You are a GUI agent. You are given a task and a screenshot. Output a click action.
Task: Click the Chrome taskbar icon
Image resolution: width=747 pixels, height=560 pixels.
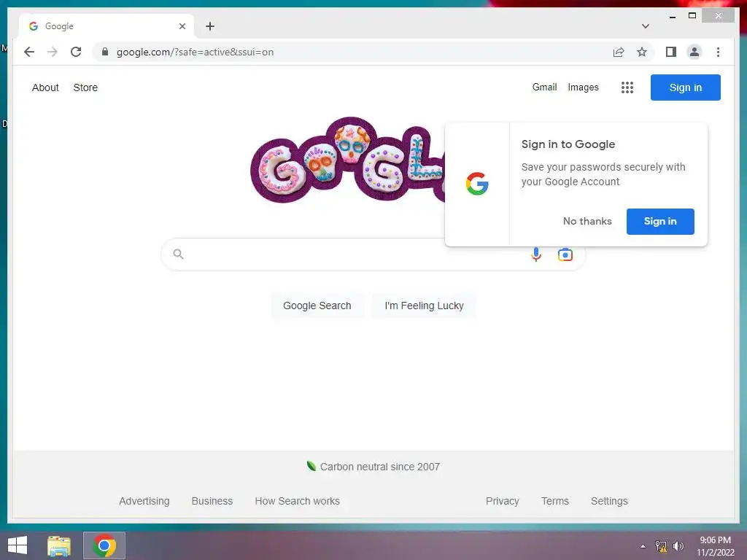[104, 545]
